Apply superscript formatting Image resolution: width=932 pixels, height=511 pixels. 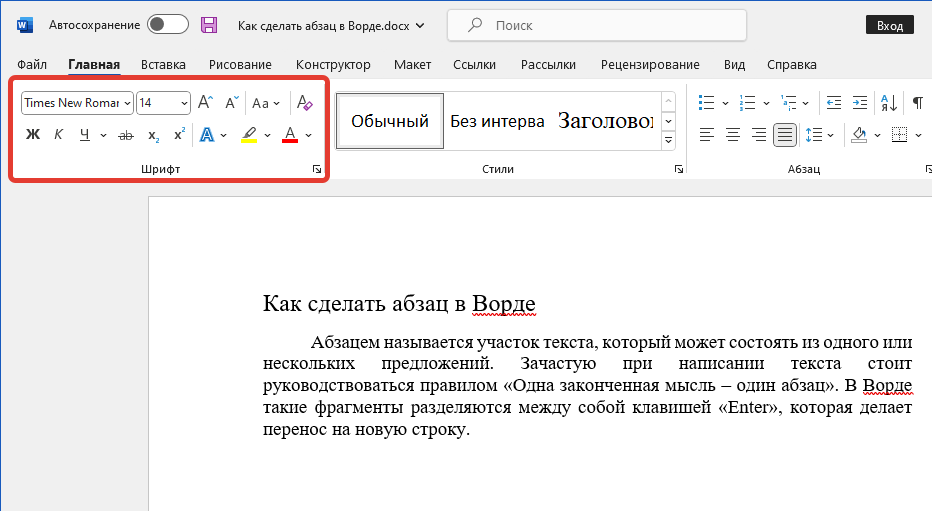click(x=179, y=135)
